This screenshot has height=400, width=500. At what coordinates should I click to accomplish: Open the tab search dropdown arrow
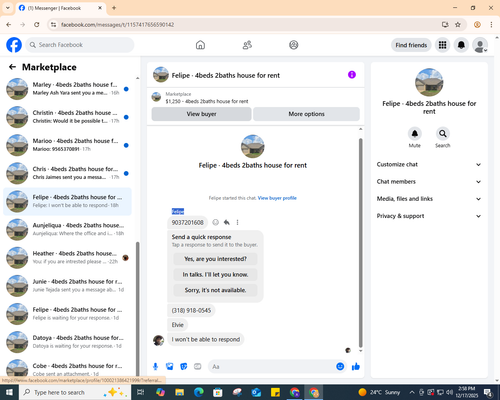8,8
